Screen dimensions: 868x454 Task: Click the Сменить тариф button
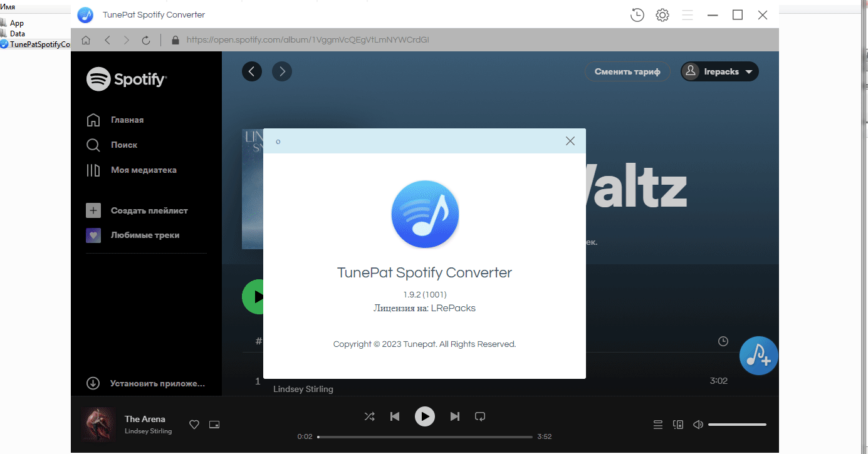tap(627, 71)
